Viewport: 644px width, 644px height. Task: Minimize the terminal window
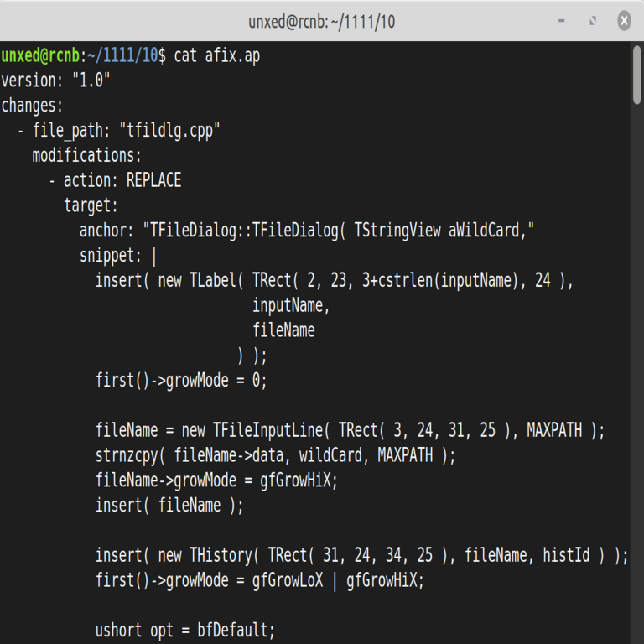click(x=563, y=21)
